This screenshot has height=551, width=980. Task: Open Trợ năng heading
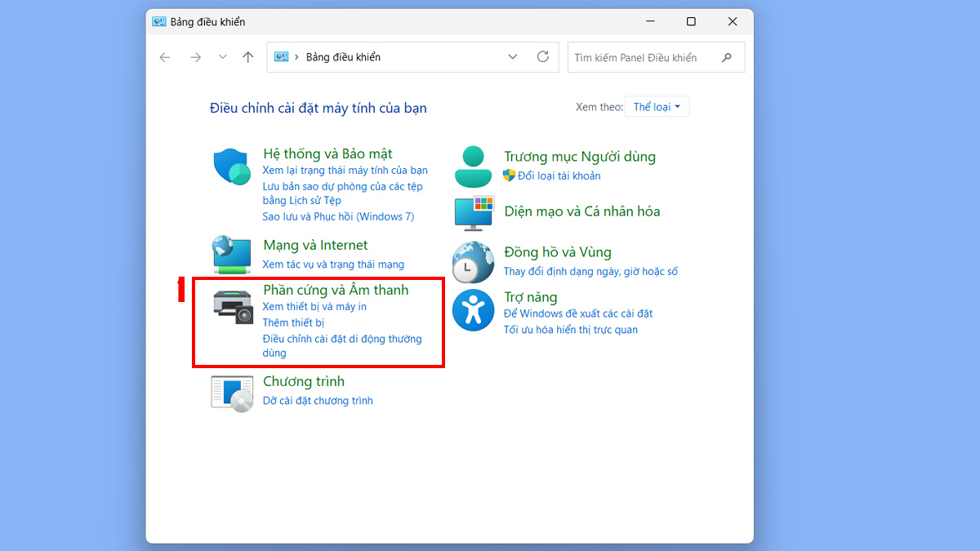pyautogui.click(x=530, y=297)
